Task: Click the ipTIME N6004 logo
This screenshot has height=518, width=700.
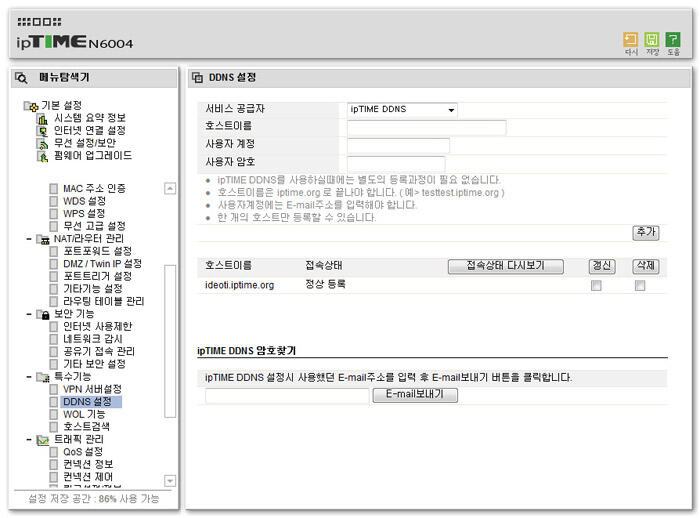Action: [75, 42]
